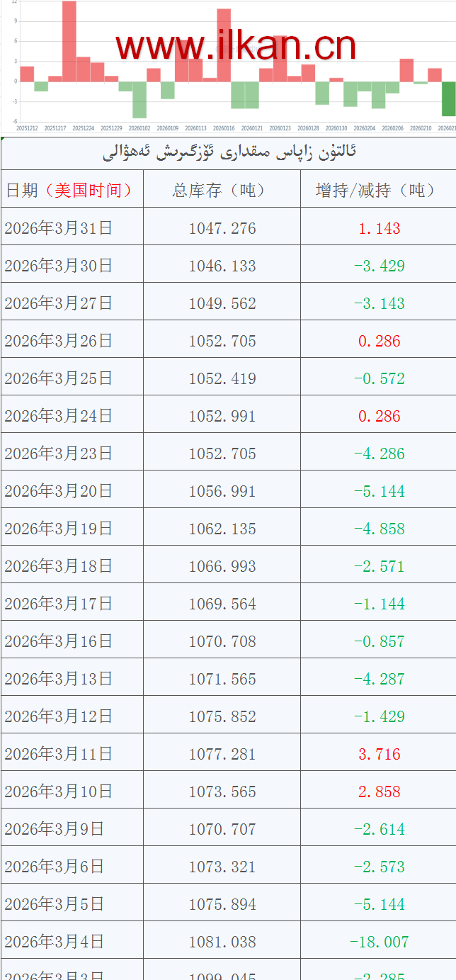Click inventory value 1081.038
The image size is (456, 980).
click(x=222, y=942)
